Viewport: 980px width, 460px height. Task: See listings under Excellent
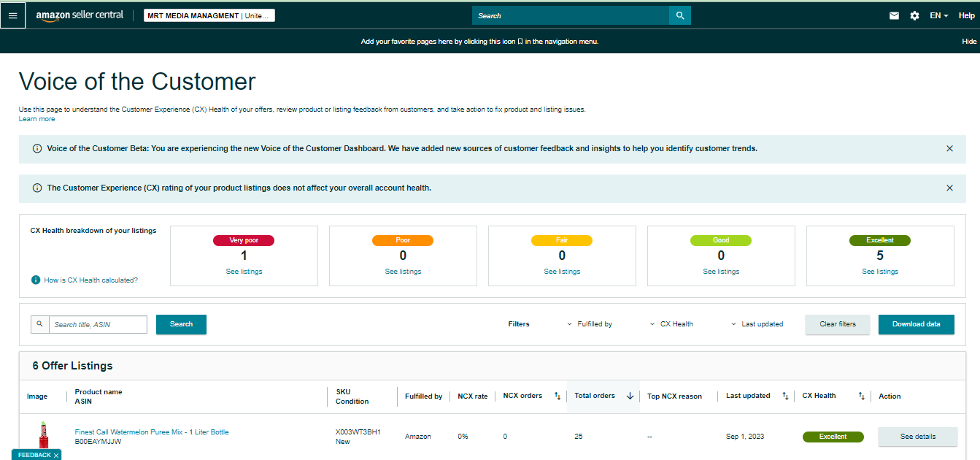point(880,272)
